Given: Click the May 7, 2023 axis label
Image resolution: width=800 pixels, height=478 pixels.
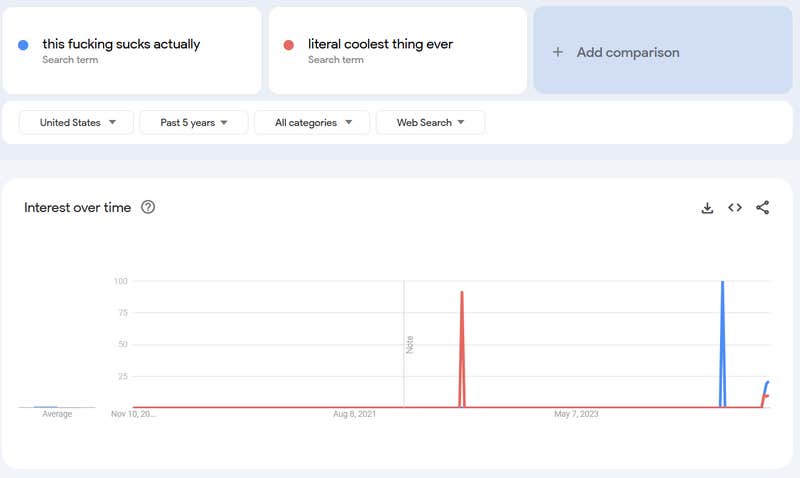Looking at the screenshot, I should click(575, 414).
